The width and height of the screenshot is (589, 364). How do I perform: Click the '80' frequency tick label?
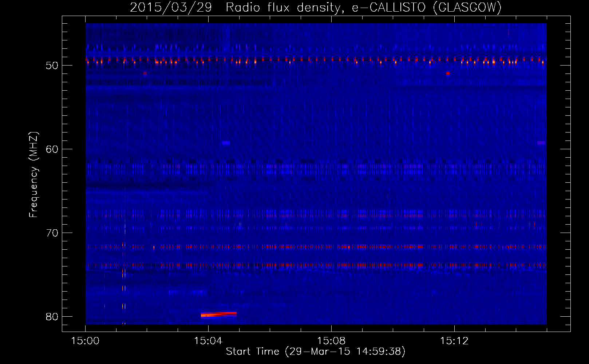[x=52, y=317]
